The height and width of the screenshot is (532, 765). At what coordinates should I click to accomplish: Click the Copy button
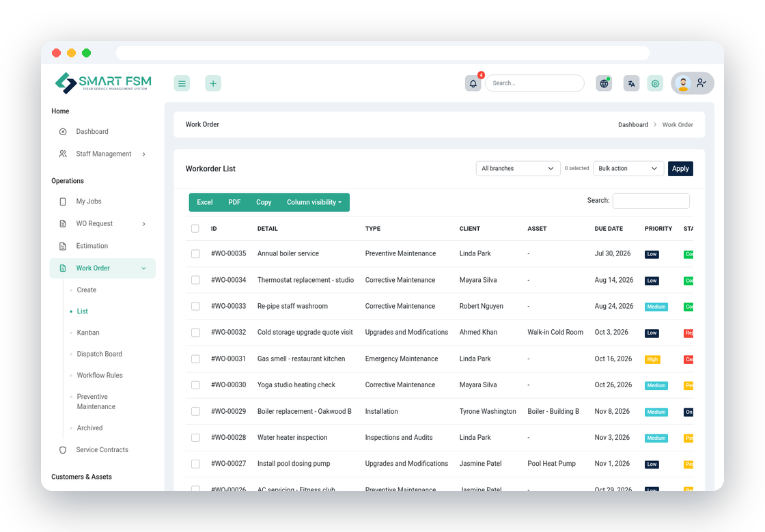coord(264,202)
